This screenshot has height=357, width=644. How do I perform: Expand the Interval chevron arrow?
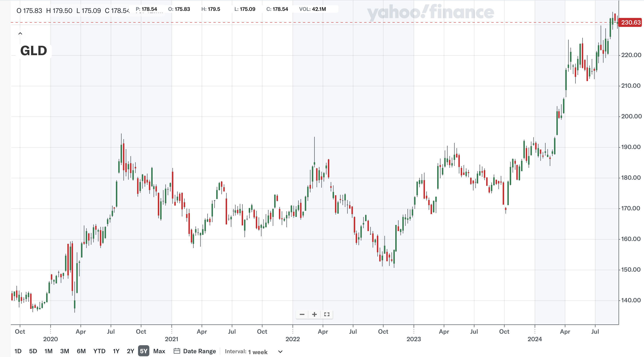click(280, 351)
